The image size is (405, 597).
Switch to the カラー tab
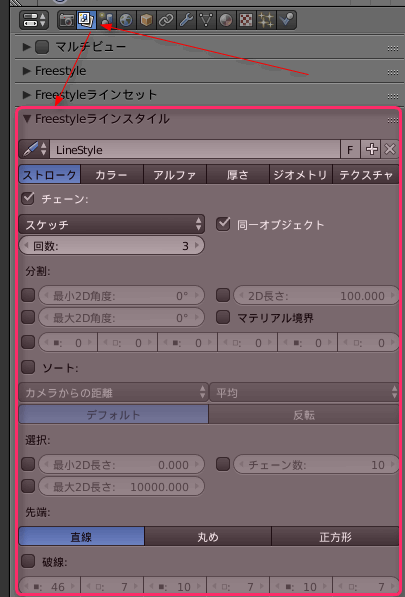(112, 175)
